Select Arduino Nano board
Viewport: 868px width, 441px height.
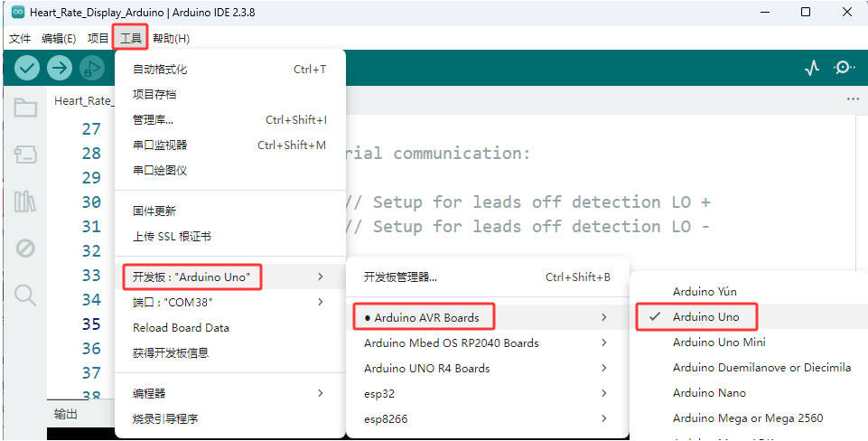(x=749, y=393)
